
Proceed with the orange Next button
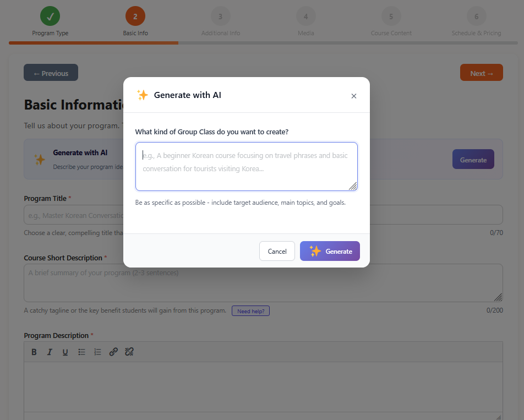click(481, 73)
